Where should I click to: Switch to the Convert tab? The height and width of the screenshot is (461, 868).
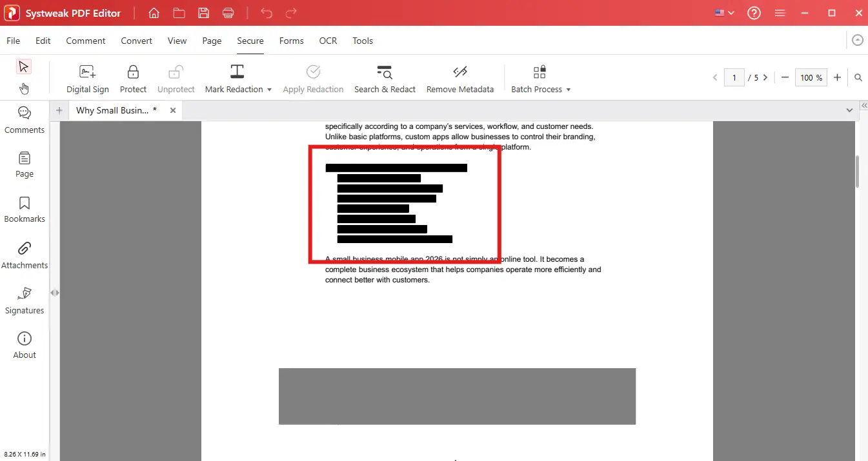[136, 41]
